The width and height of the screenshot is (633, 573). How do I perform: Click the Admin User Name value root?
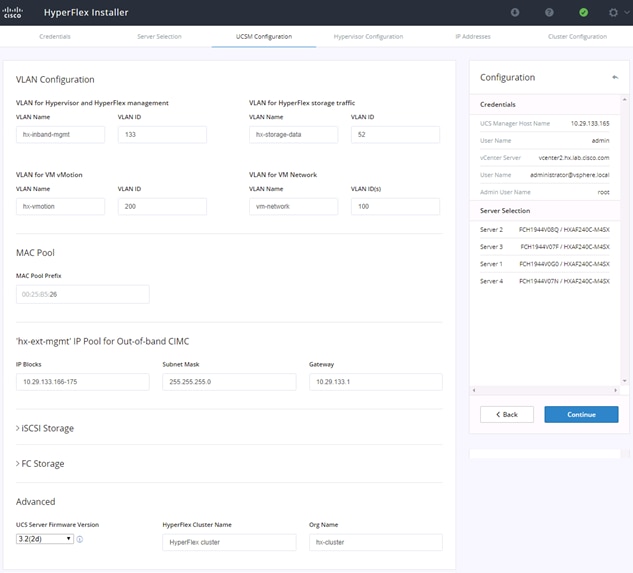[604, 192]
